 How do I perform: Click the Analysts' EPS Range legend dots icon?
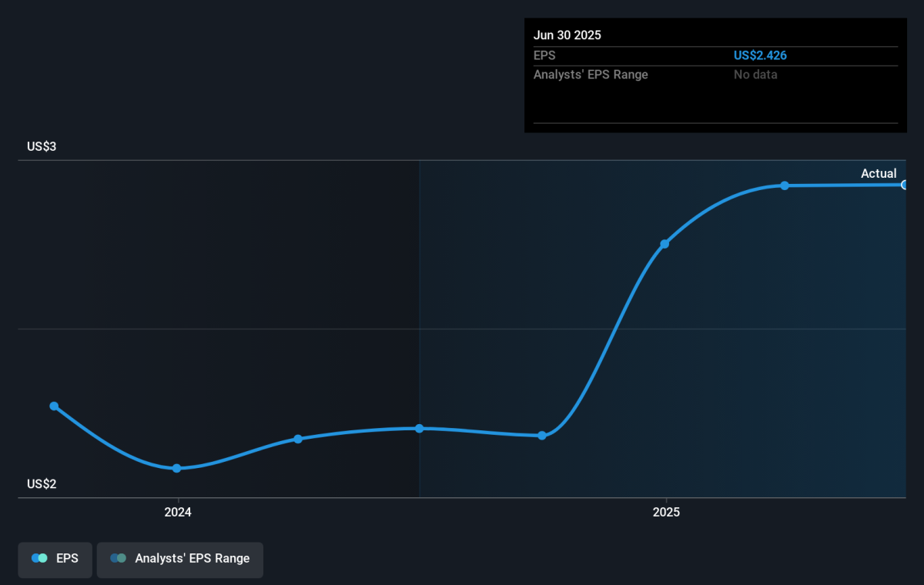[x=118, y=559]
